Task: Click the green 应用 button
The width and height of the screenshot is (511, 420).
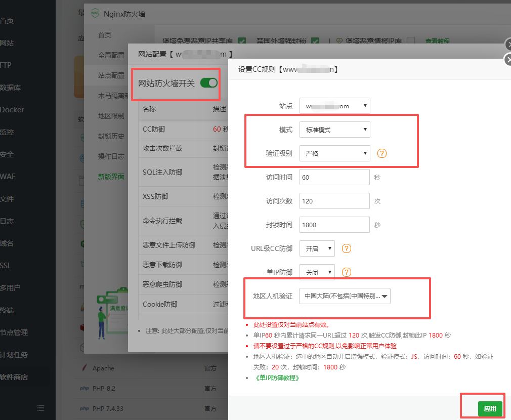Action: [490, 409]
